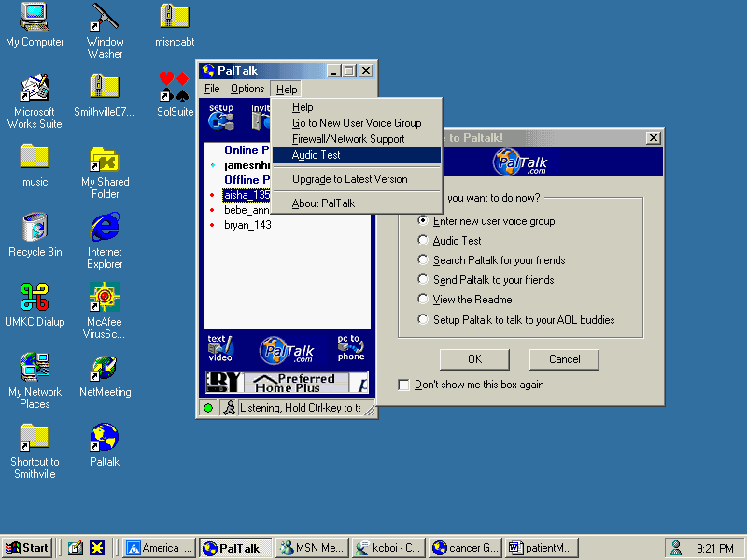Choose Upgrade to Latest Version

tap(357, 179)
